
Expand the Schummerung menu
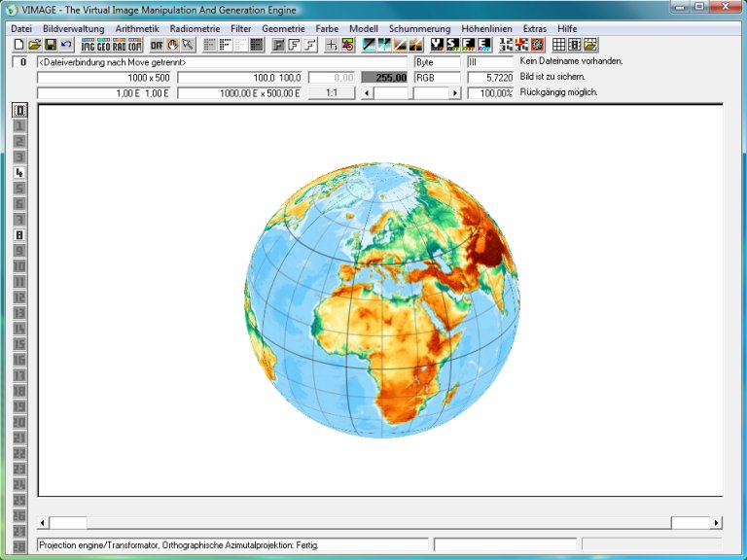(x=419, y=29)
